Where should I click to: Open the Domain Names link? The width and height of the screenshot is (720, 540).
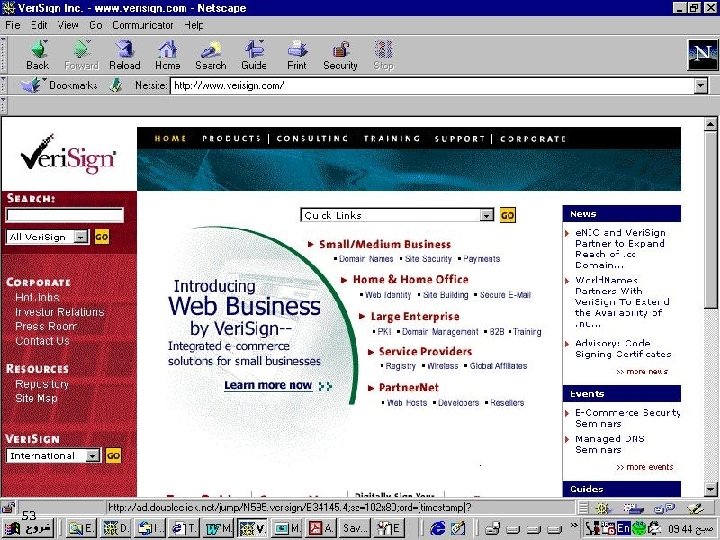366,259
